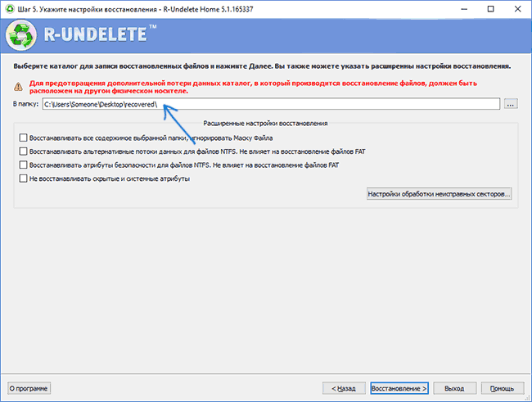Click the bold instruction text 'Выберите каталог...'
The image size is (532, 402).
point(262,66)
